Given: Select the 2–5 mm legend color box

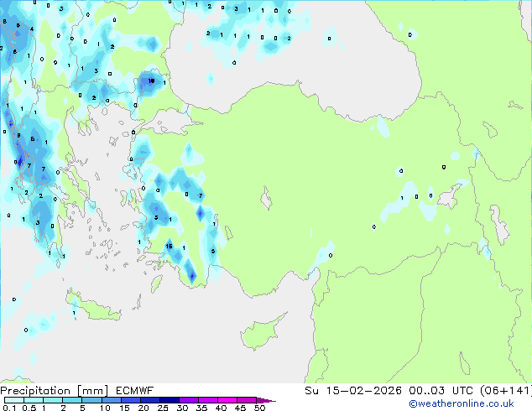Looking at the screenshot, I should 72,400.
